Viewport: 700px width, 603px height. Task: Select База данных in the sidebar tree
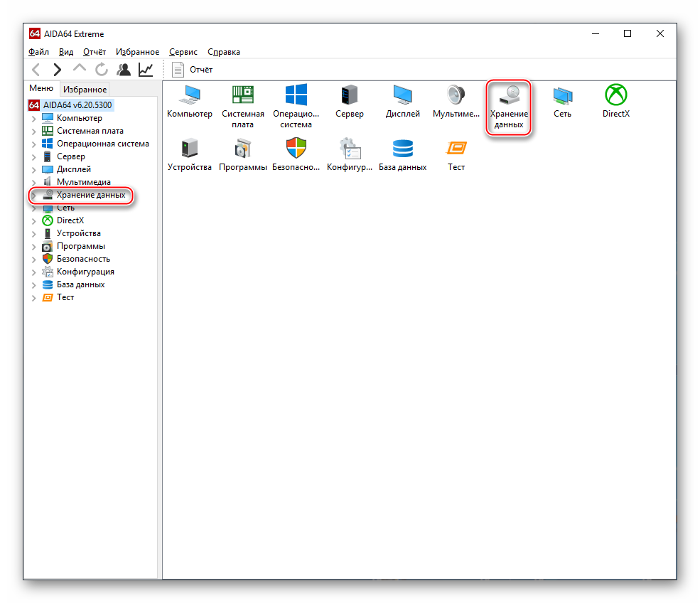tap(81, 284)
